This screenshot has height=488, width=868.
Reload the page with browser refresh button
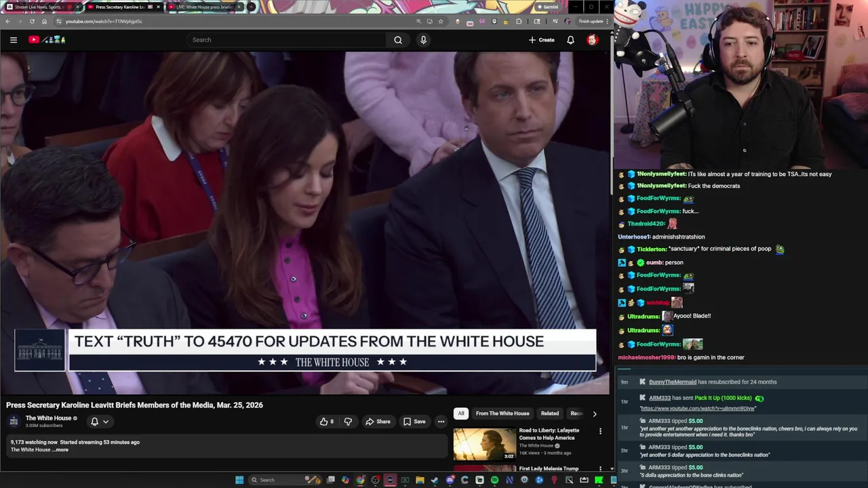coord(32,21)
